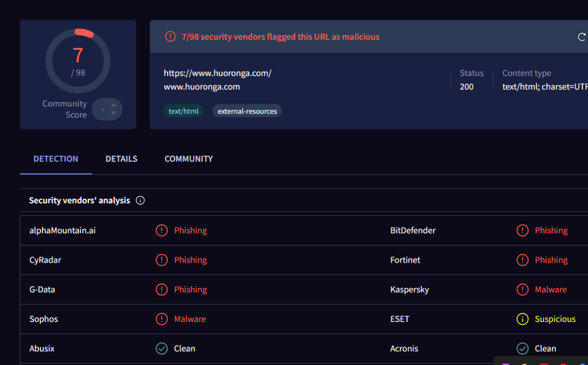Click info icon beside Security vendors' analysis
The width and height of the screenshot is (588, 365).
pos(140,200)
